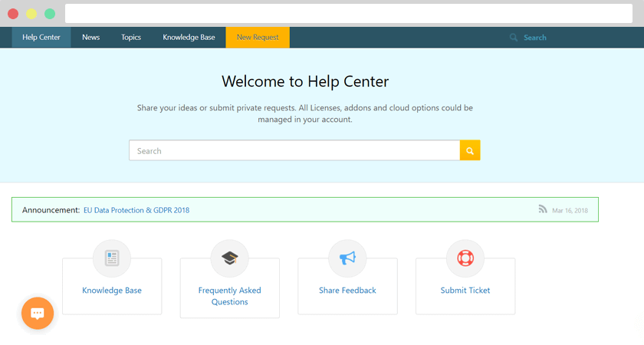The width and height of the screenshot is (644, 345).
Task: Focus the main Search input field
Action: (x=294, y=151)
